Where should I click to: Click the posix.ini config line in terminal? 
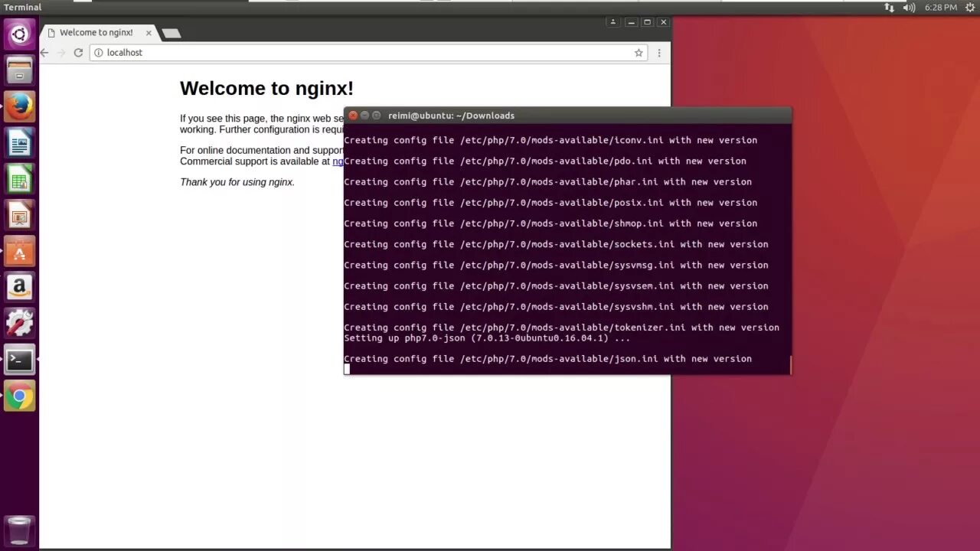(550, 203)
